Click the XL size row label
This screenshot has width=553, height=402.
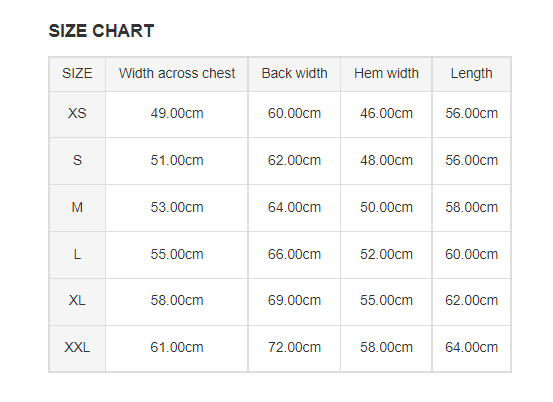coord(77,301)
